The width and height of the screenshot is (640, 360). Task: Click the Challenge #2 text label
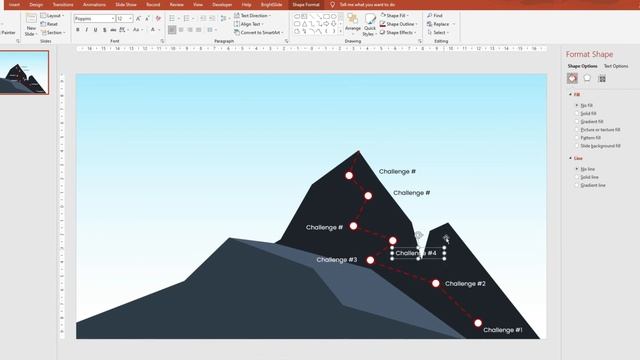(x=465, y=284)
